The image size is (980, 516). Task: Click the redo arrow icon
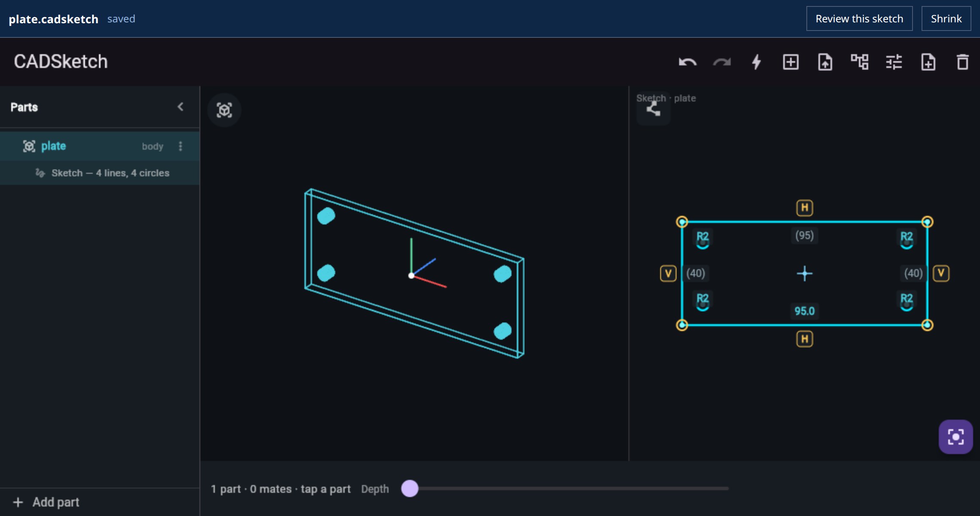coord(722,62)
